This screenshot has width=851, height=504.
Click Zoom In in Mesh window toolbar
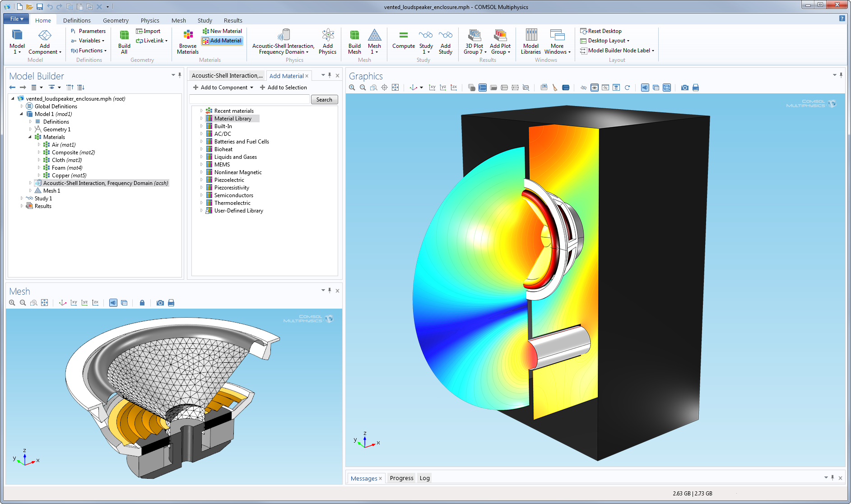[x=12, y=303]
